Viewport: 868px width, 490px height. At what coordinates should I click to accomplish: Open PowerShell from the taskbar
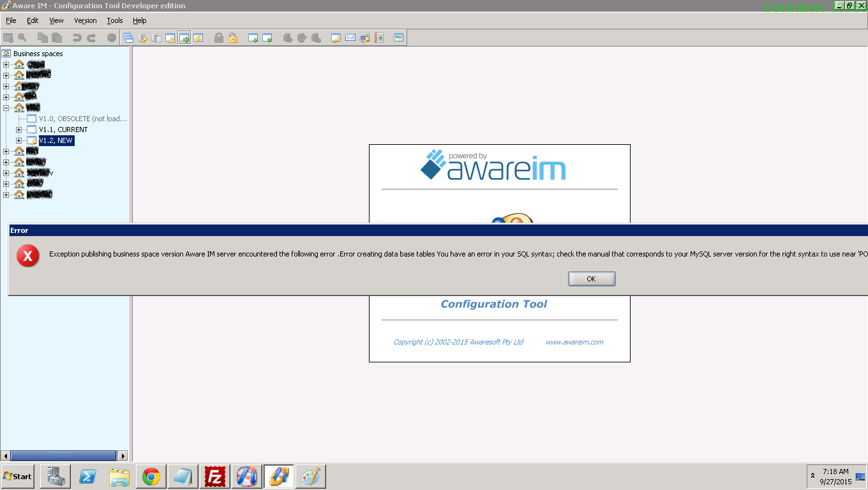click(x=87, y=477)
